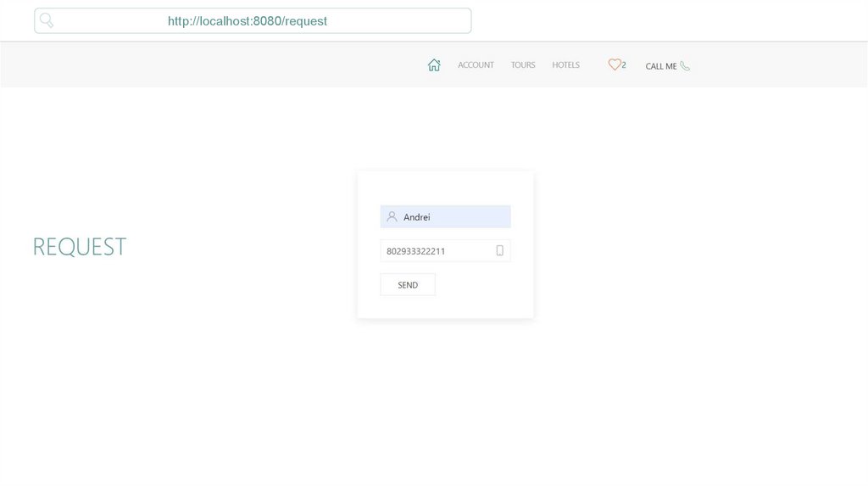Focus the phone field with 802933322211
Screen dimensions: 868x487
[x=446, y=251]
